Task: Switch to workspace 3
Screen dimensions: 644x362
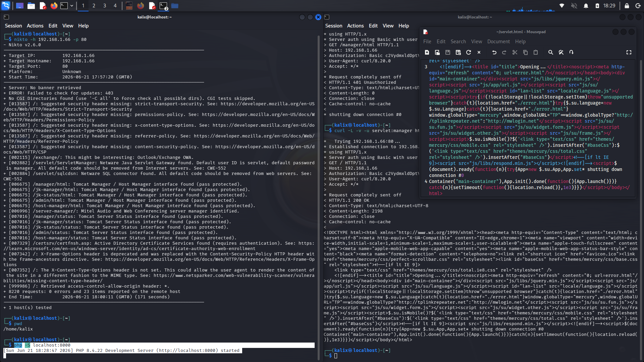Action: 105,6
